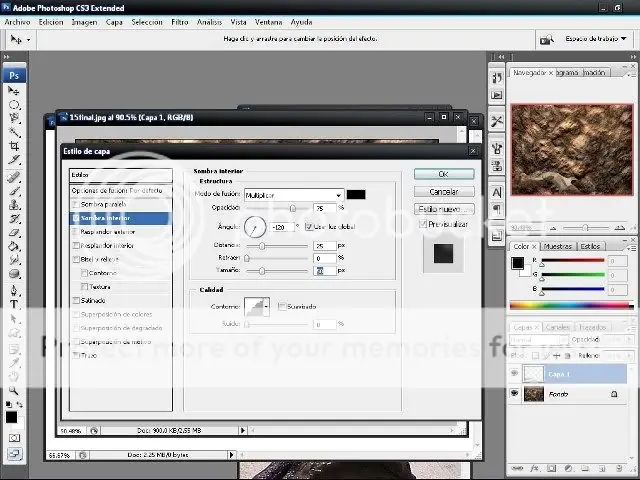The image size is (640, 480).
Task: Click the Estilo nuevo button
Action: pyautogui.click(x=444, y=209)
